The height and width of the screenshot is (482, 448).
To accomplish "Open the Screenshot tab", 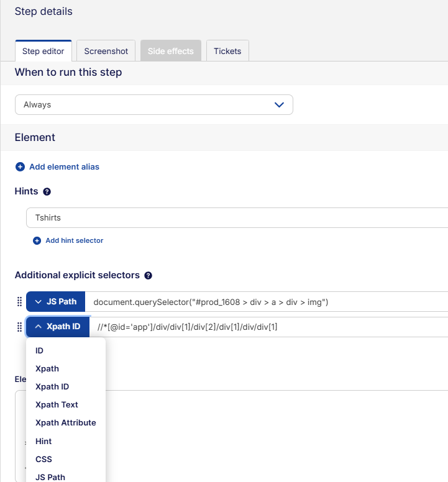I will tap(106, 51).
